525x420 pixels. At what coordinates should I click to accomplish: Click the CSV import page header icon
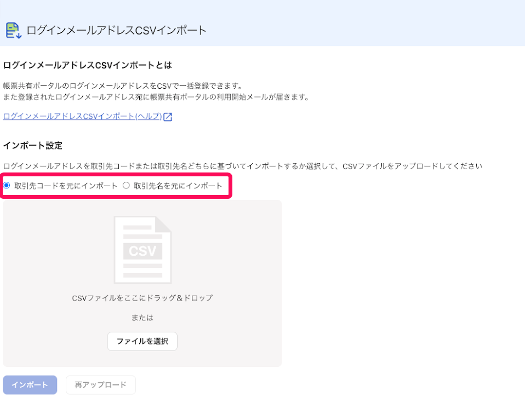[x=14, y=31]
